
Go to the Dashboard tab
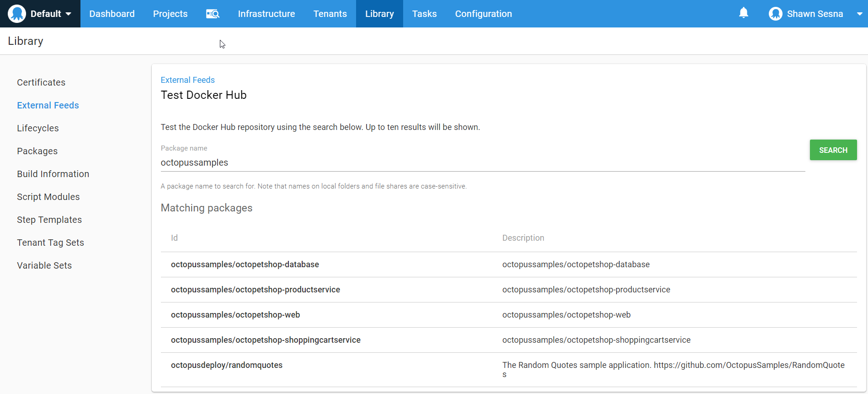pyautogui.click(x=112, y=14)
